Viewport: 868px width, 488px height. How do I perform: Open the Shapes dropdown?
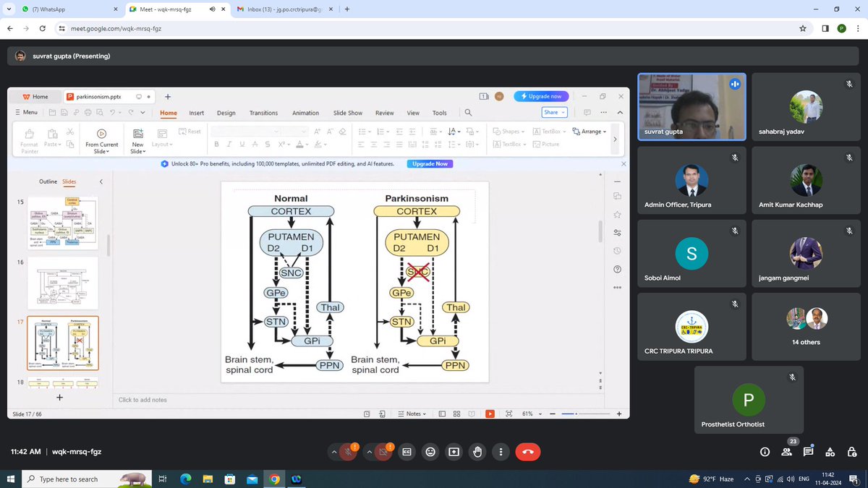pyautogui.click(x=509, y=132)
